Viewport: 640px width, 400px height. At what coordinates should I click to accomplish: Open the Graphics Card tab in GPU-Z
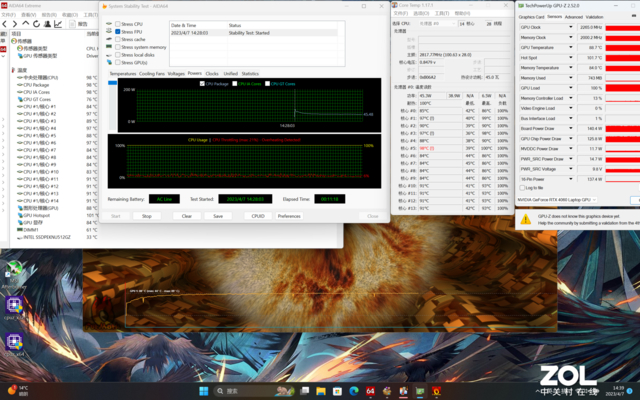coord(531,17)
